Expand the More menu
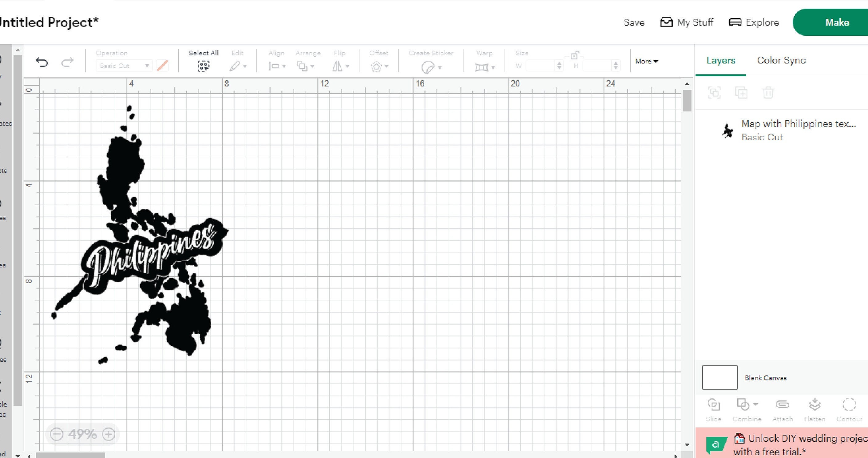This screenshot has width=868, height=458. coord(646,61)
